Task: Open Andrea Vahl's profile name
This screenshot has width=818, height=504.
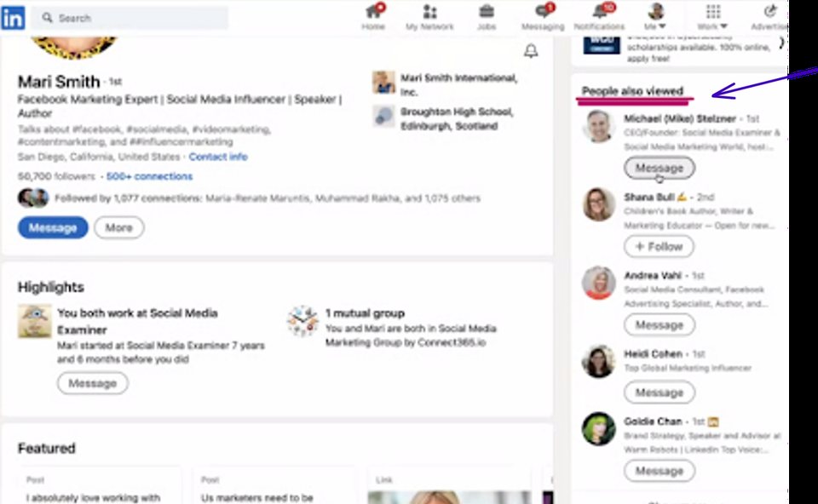Action: click(653, 275)
